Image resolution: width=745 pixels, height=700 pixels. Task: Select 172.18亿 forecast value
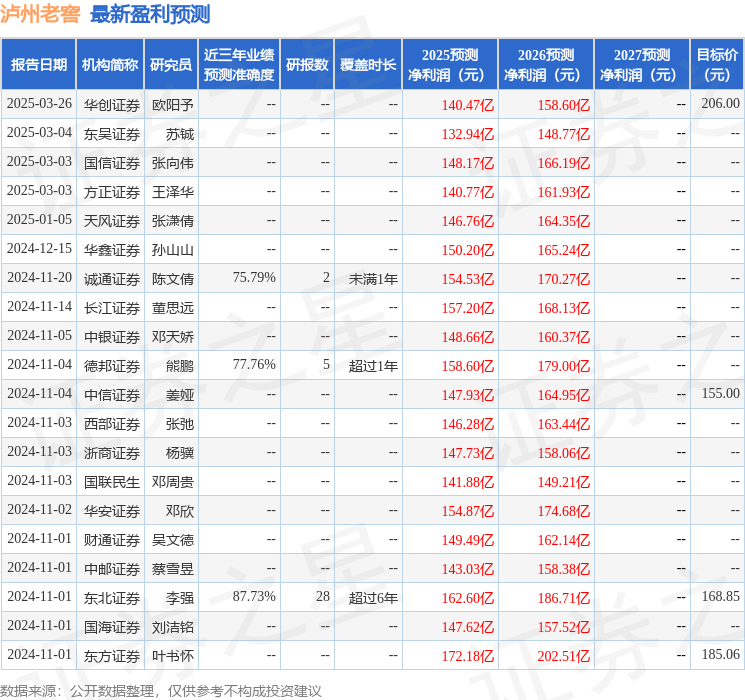(468, 656)
